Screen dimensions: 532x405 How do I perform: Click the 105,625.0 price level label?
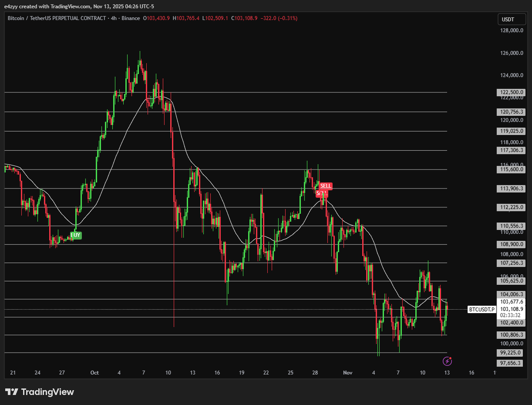pos(511,281)
